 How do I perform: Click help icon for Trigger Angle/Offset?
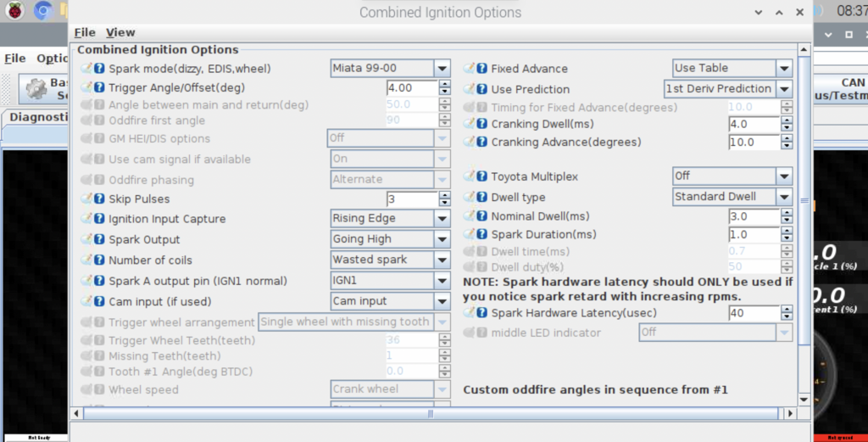pyautogui.click(x=99, y=87)
